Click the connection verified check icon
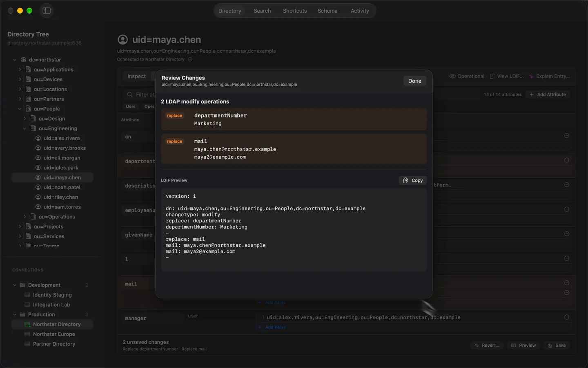The image size is (588, 368). [190, 59]
